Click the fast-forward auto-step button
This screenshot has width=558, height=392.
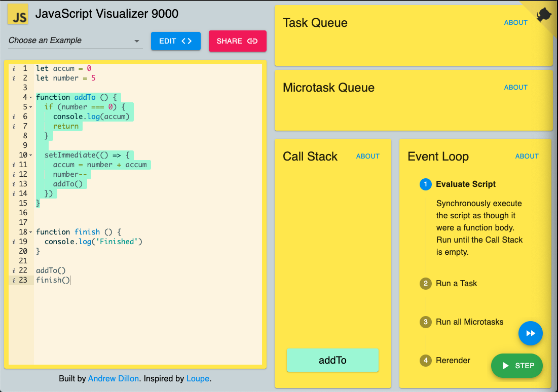(530, 333)
